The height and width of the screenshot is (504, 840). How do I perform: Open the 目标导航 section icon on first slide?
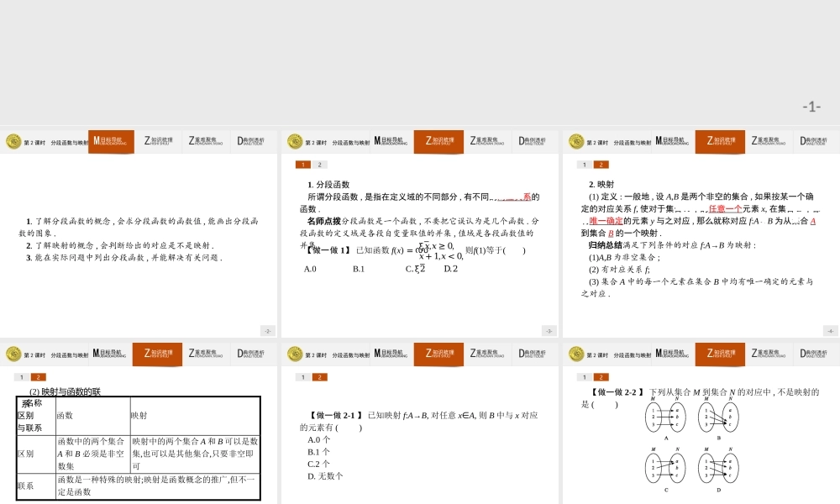[111, 141]
